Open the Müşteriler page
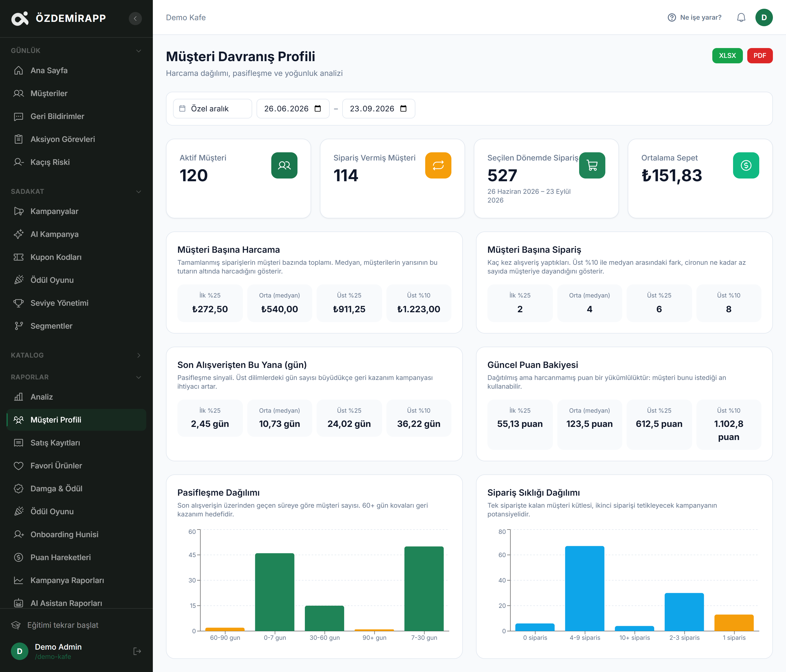The width and height of the screenshot is (786, 672). coord(76,93)
